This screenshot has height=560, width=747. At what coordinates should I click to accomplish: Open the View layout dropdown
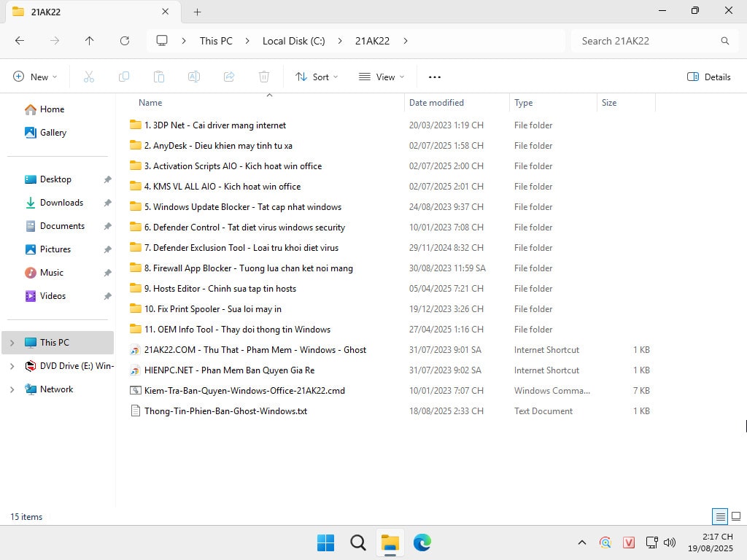(x=381, y=77)
